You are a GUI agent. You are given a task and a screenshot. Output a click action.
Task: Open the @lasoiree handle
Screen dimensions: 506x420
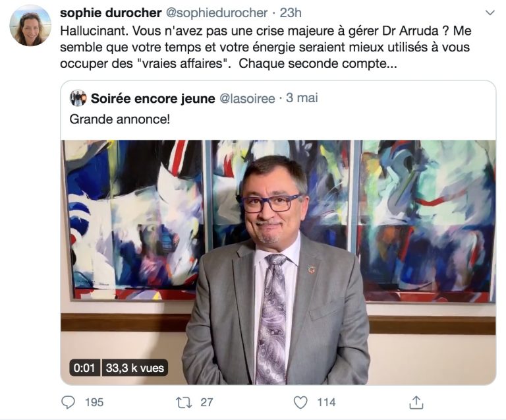(x=247, y=98)
